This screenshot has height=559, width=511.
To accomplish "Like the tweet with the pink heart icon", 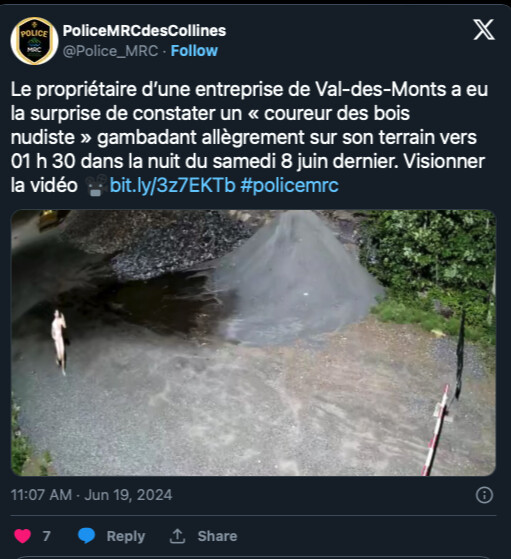I will 22,536.
